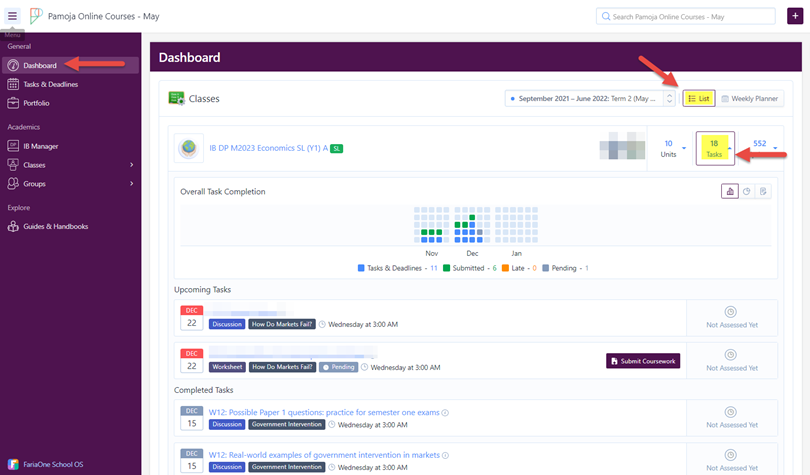Screen dimensions: 810x475
Task: Click 'Wednesday at 3:00 AM' on Worksheet task
Action: click(406, 368)
